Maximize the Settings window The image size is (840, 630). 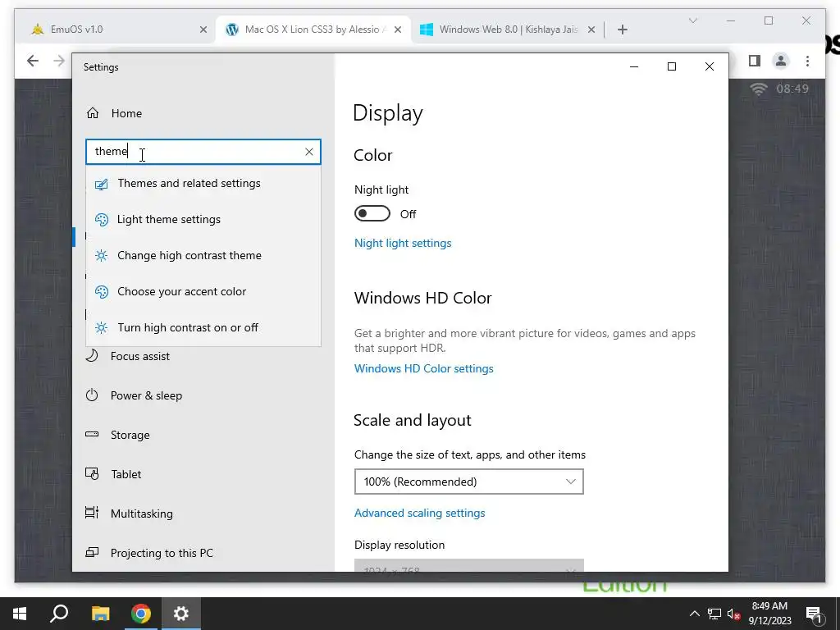[671, 66]
